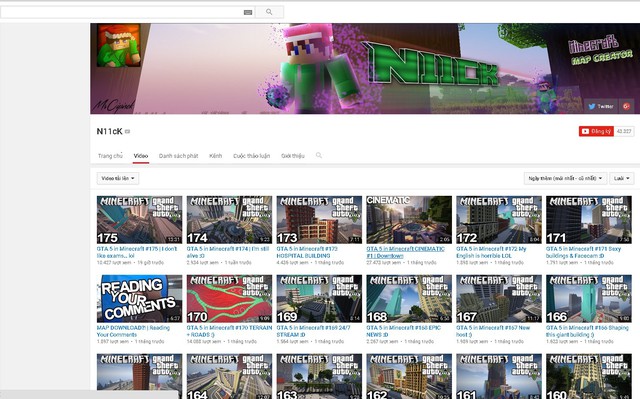Click the channel search magnifier icon
This screenshot has width=640, height=399.
[319, 155]
